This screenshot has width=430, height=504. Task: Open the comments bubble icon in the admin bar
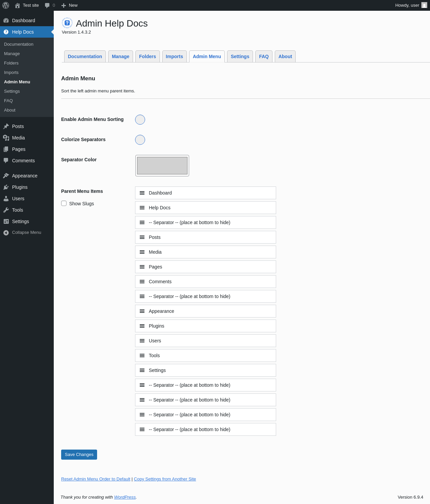tap(47, 5)
